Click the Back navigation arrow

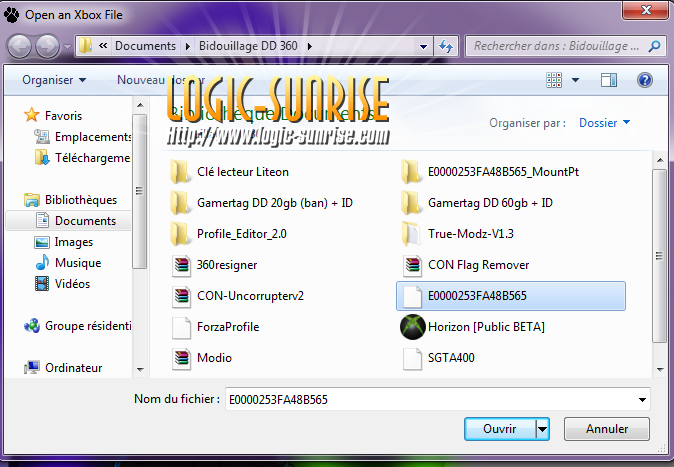pyautogui.click(x=19, y=46)
